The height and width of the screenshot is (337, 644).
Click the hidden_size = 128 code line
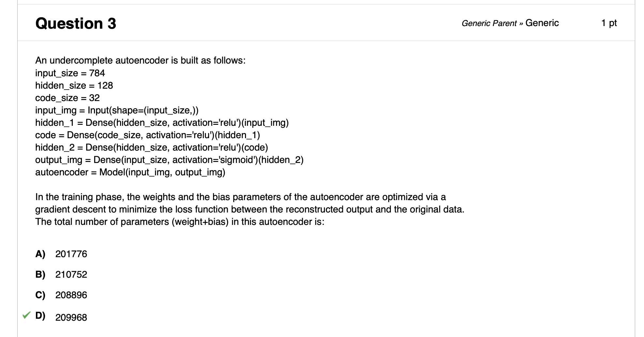[74, 85]
